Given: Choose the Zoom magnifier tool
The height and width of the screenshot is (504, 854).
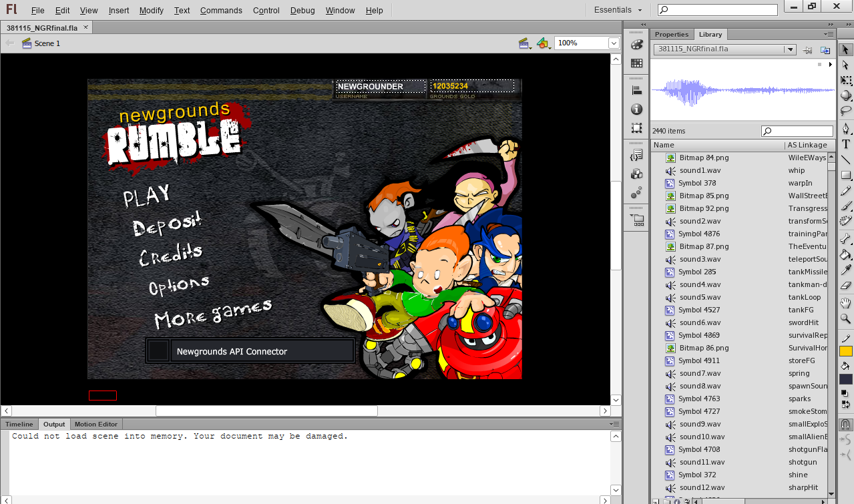Looking at the screenshot, I should 845,319.
